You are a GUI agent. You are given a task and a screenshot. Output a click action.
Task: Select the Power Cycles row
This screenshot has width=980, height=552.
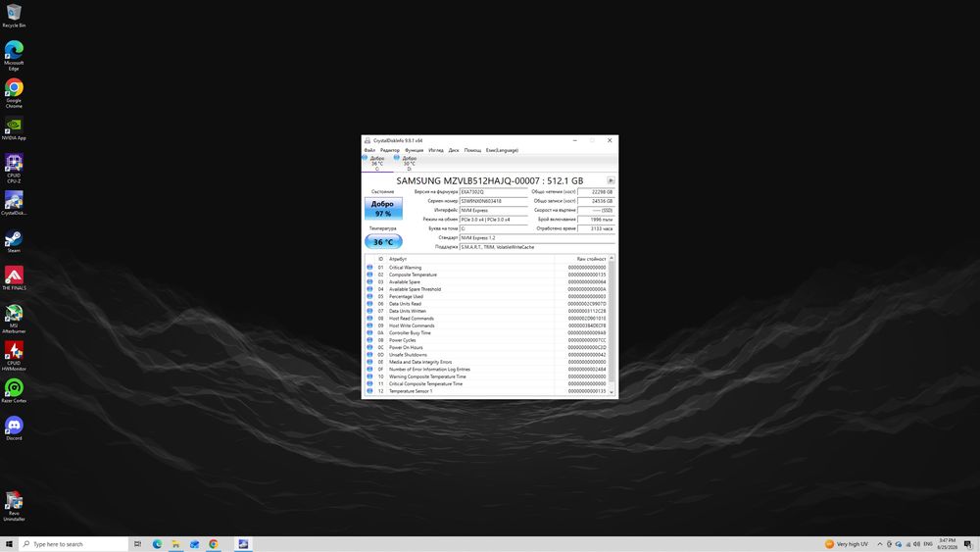[x=486, y=340]
